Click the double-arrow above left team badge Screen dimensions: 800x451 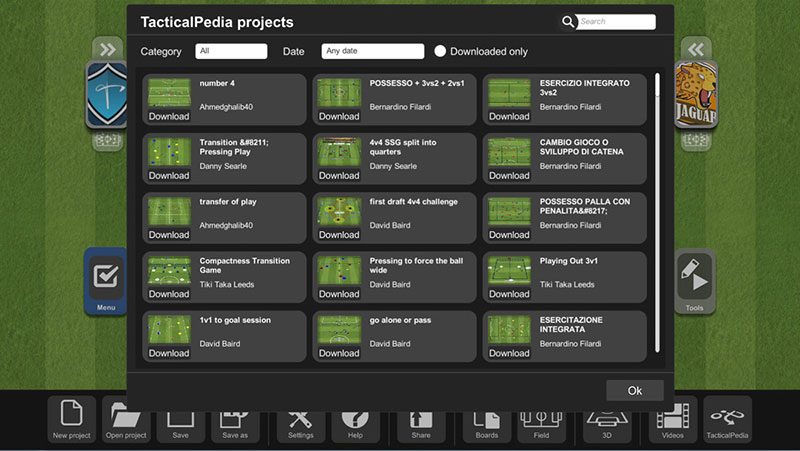108,49
